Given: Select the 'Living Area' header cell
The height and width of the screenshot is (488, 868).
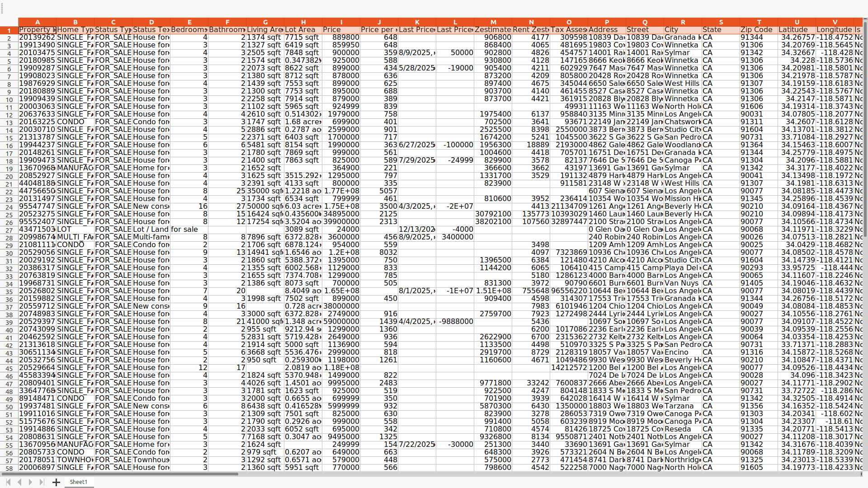Looking at the screenshot, I should (x=265, y=30).
